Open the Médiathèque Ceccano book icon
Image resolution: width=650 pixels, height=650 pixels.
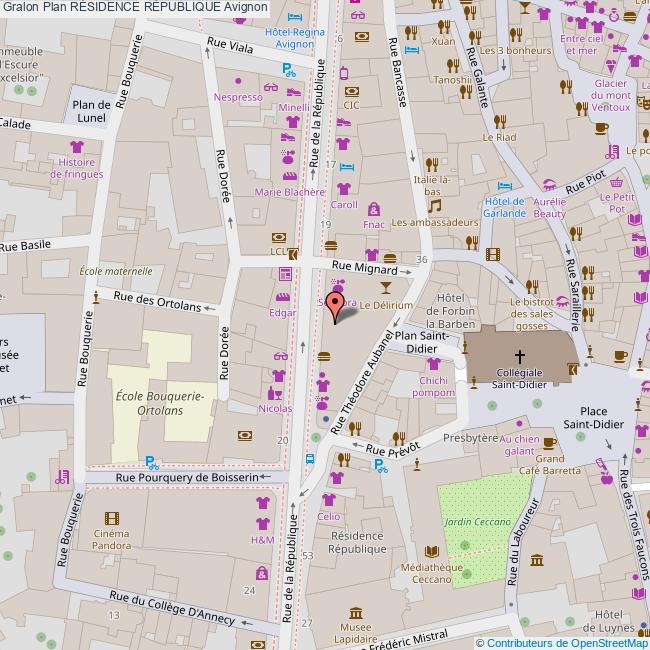tap(432, 551)
